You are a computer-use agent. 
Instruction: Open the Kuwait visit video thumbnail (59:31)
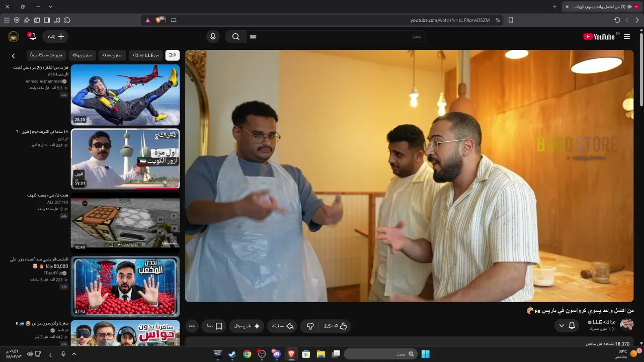[125, 159]
